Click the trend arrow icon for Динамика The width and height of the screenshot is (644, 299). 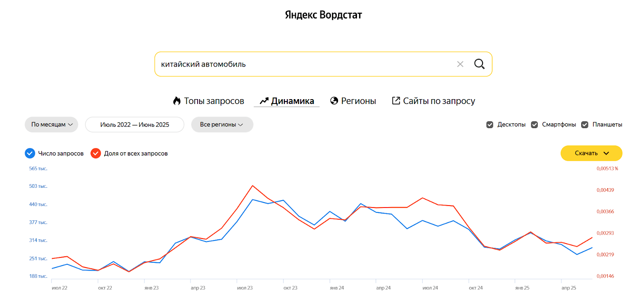[x=264, y=101]
